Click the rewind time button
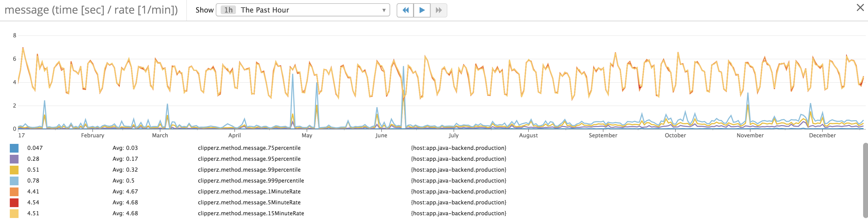Viewport: 868px width, 224px height. click(405, 10)
